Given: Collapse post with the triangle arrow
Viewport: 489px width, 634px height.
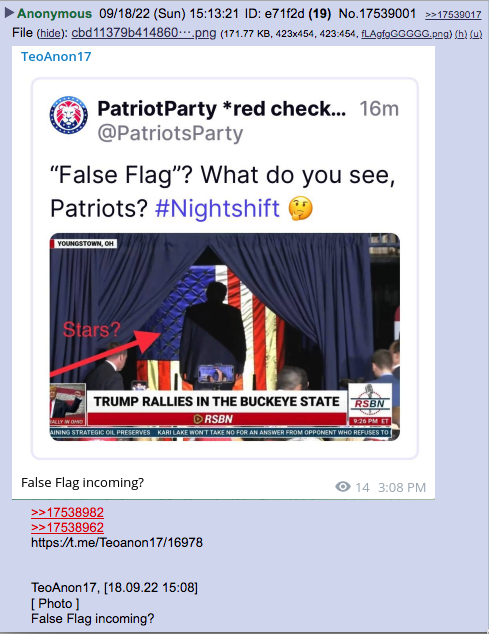Looking at the screenshot, I should point(9,13).
